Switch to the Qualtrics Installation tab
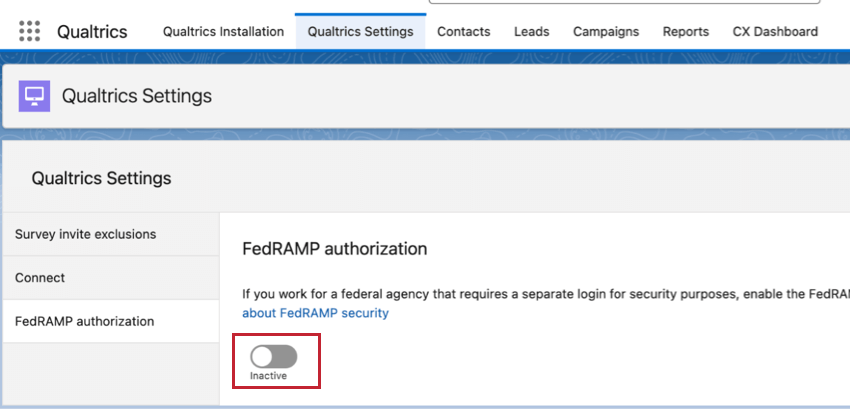This screenshot has width=850, height=409. pos(223,31)
